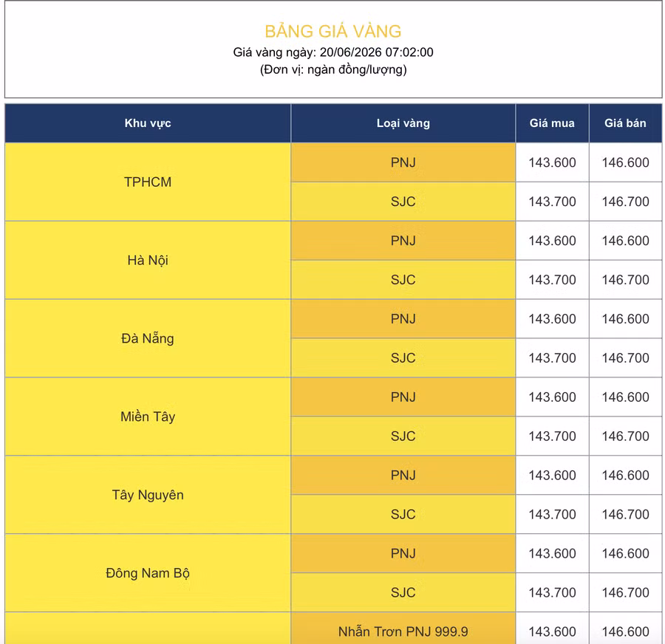Click SJC gold type in Đông Nam Bộ row
Viewport: 665px width, 644px height.
[403, 592]
